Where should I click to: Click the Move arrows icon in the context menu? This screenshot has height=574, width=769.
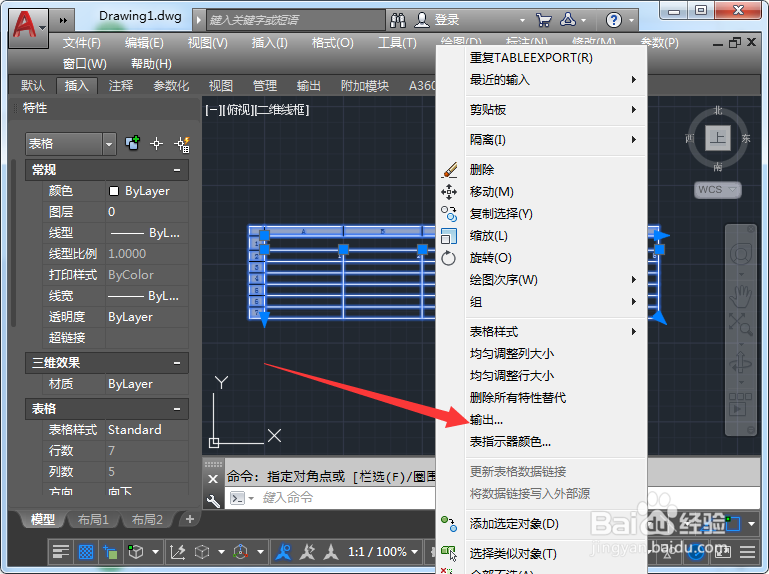coord(449,192)
